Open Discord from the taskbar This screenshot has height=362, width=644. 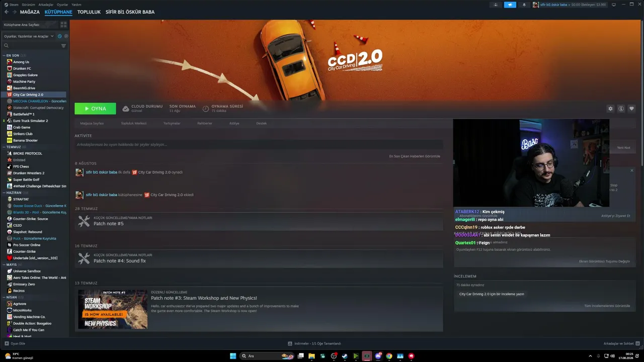pyautogui.click(x=378, y=356)
